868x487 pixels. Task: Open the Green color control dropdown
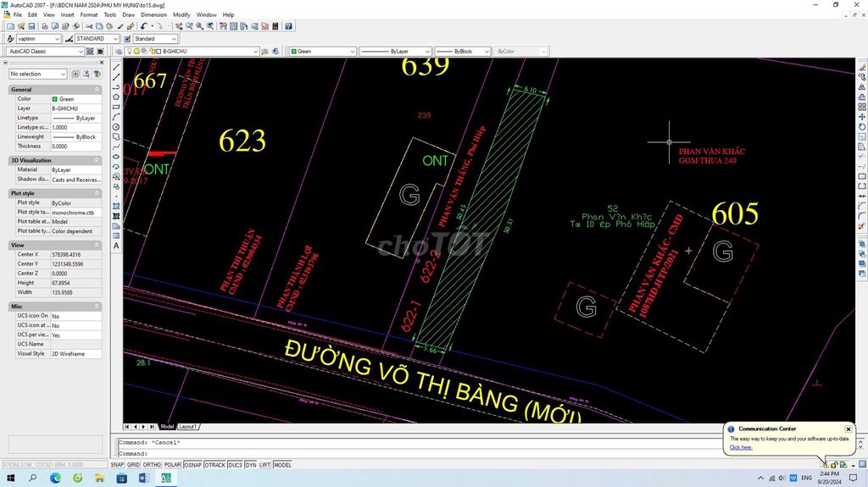tap(322, 51)
